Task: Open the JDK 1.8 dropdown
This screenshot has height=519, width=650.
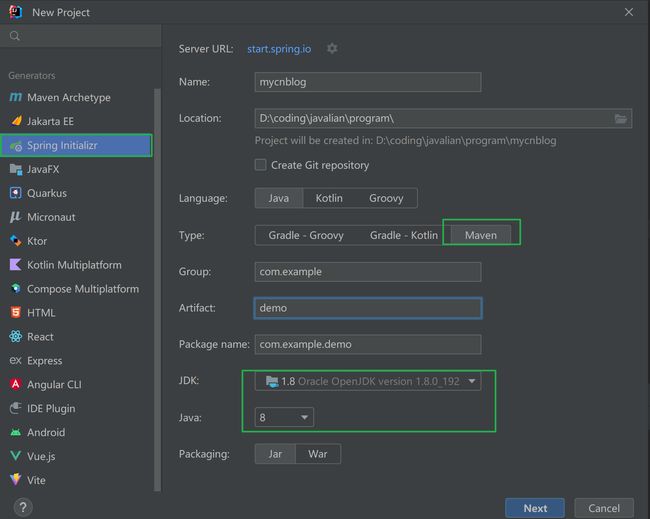Action: (368, 381)
